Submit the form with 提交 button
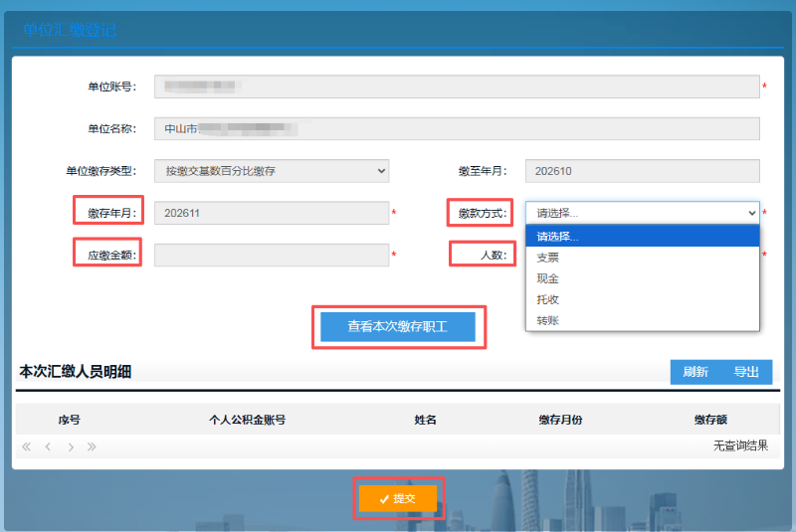Image resolution: width=796 pixels, height=532 pixels. [x=398, y=498]
